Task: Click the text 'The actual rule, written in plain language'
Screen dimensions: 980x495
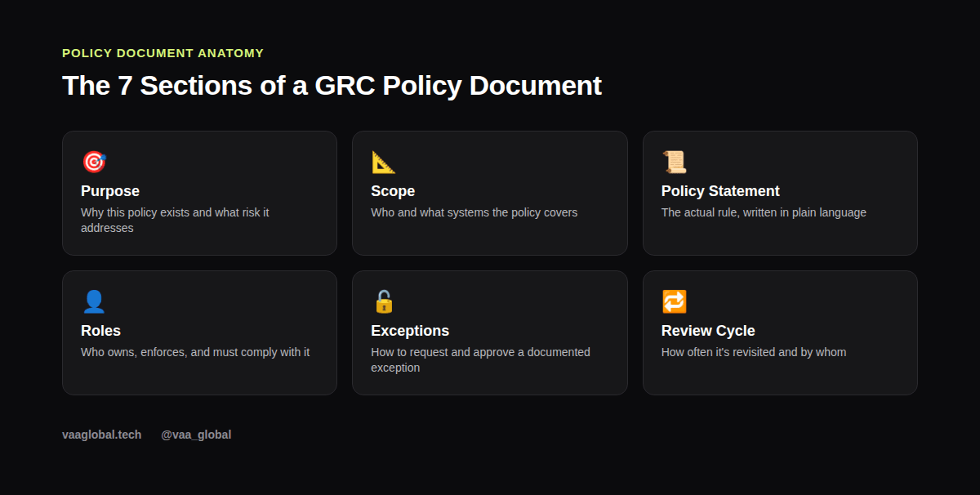Action: coord(764,212)
